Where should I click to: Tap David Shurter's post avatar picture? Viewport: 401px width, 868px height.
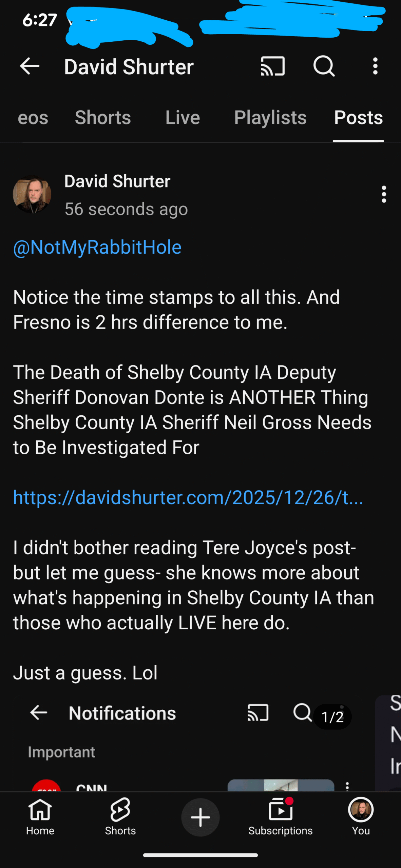coord(32,194)
